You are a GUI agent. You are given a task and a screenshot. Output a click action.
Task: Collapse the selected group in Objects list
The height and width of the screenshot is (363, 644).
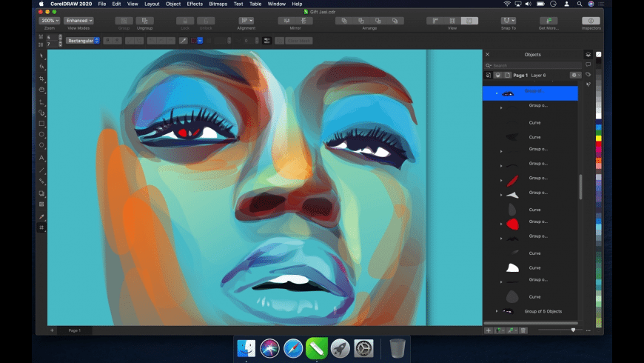pyautogui.click(x=497, y=93)
